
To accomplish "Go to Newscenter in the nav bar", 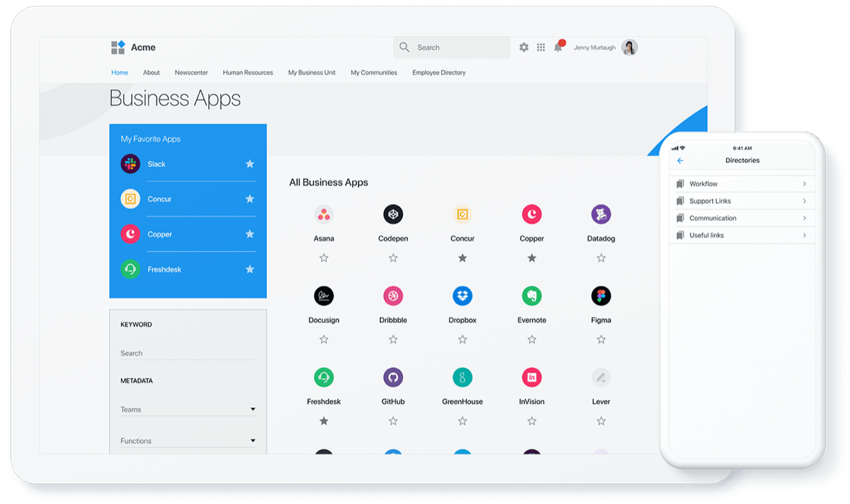I will point(191,72).
